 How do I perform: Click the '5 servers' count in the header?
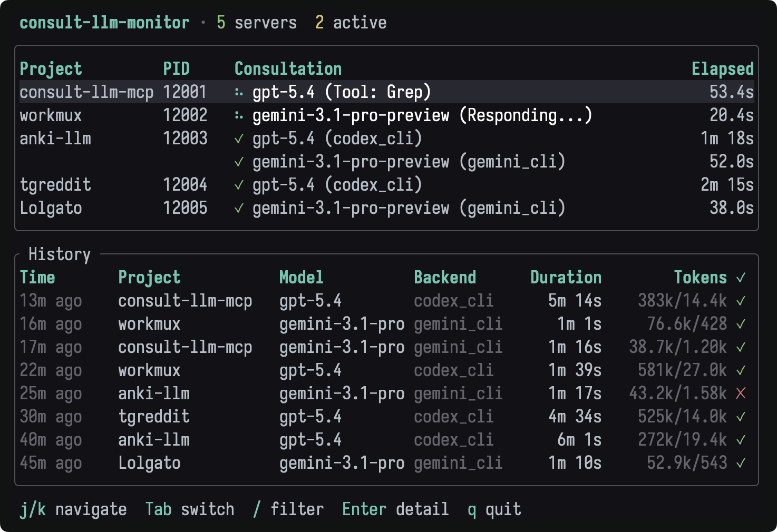click(257, 23)
